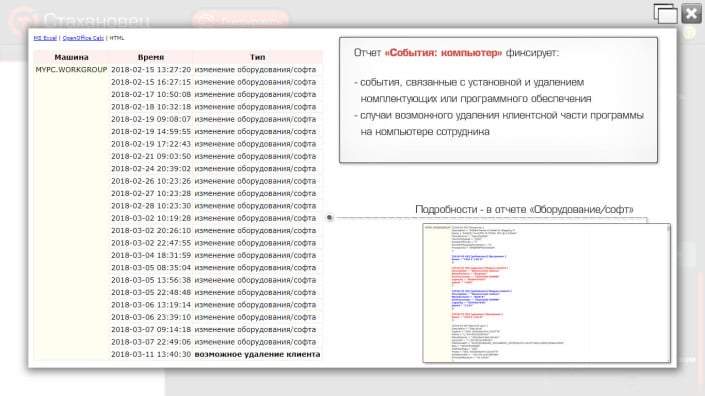Select the MYPC.WORKGROUP machine cell
The height and width of the screenshot is (396, 705).
(x=71, y=70)
